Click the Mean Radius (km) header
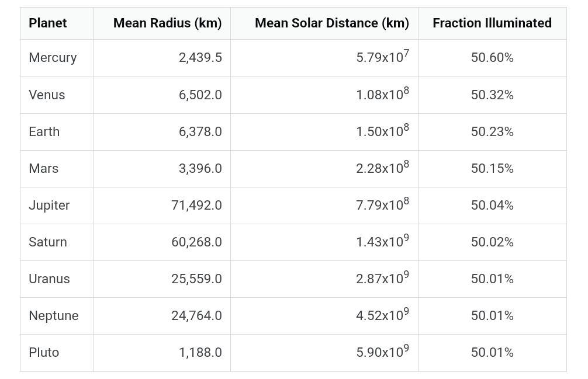The image size is (588, 379). pyautogui.click(x=167, y=23)
